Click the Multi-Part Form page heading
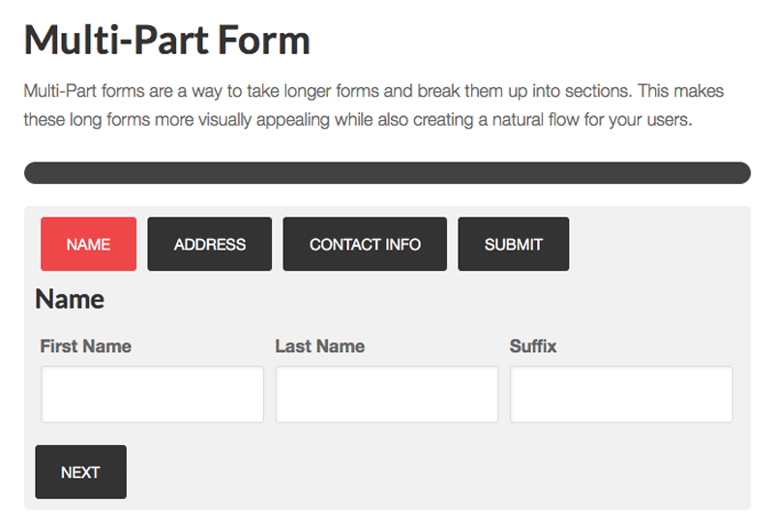This screenshot has width=774, height=532. click(x=167, y=41)
